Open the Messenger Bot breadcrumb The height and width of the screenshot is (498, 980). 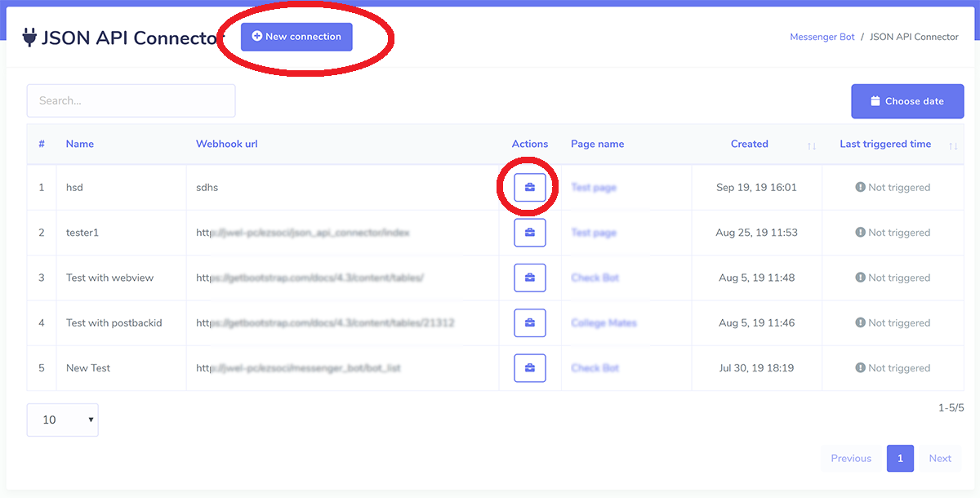click(822, 36)
